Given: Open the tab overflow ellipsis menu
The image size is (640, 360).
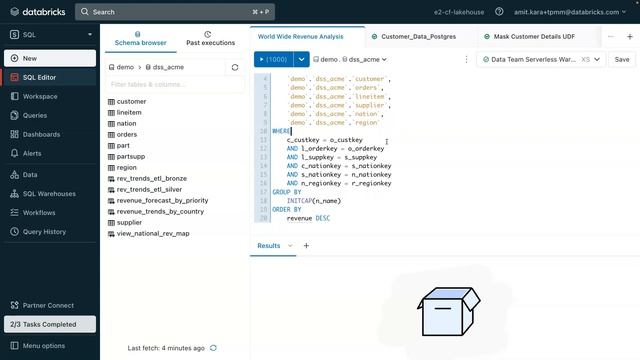Looking at the screenshot, I should (611, 37).
